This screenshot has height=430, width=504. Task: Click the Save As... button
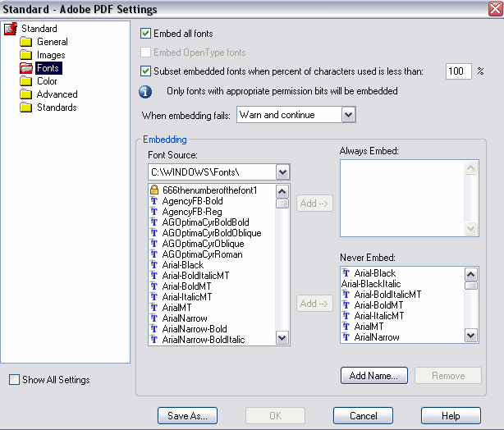coord(187,415)
